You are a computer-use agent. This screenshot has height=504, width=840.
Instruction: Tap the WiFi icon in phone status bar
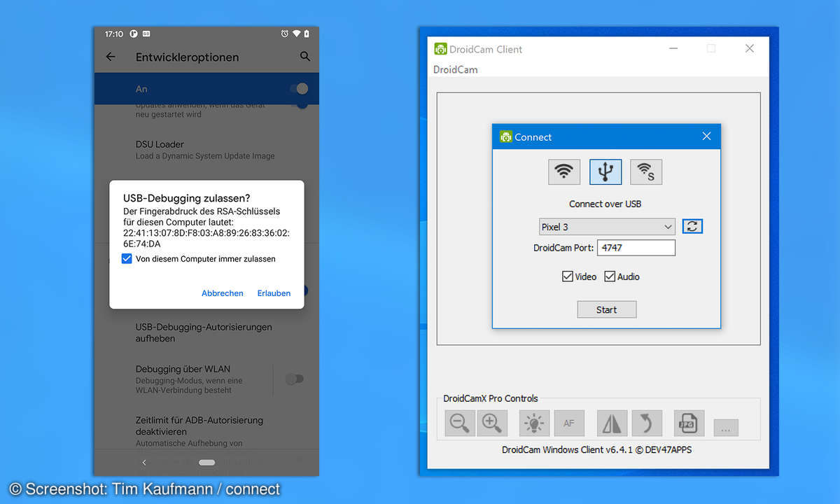[296, 34]
